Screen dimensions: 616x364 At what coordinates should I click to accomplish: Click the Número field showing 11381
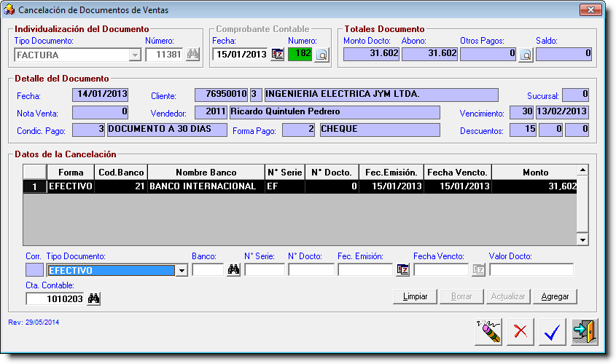point(164,55)
